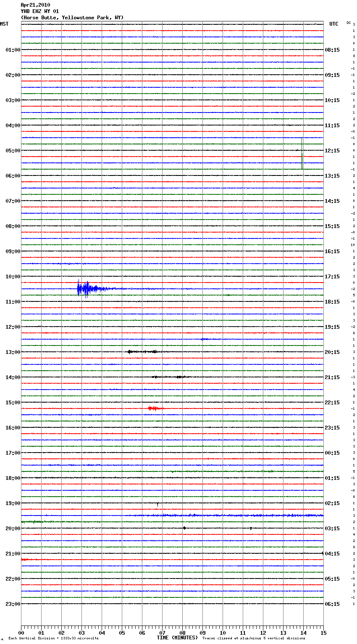The height and width of the screenshot is (644, 357).
Task: Click the 13:15 UTC time label
Action: click(x=332, y=176)
